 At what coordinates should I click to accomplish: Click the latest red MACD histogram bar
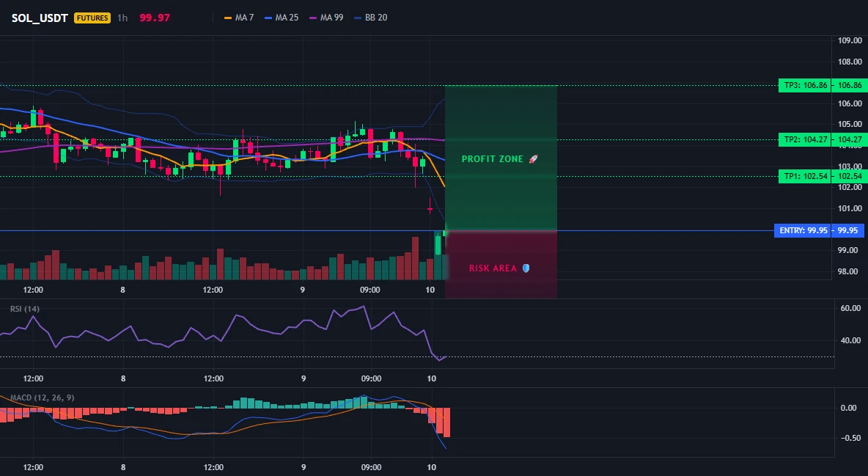pos(446,422)
